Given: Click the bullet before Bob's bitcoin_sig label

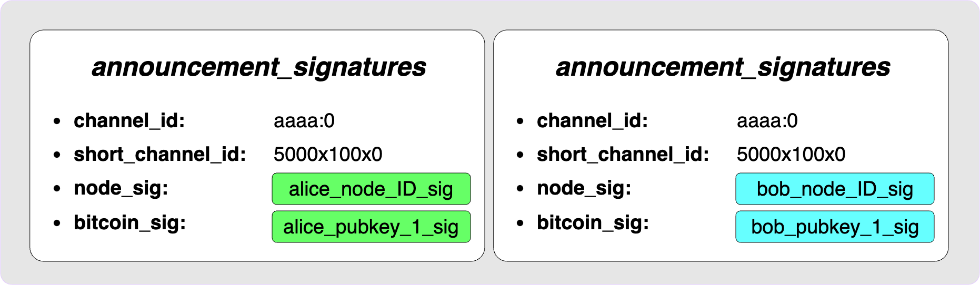Looking at the screenshot, I should pos(520,223).
